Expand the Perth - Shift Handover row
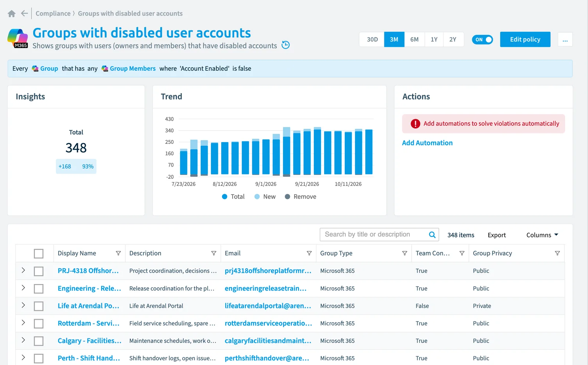 [x=23, y=358]
